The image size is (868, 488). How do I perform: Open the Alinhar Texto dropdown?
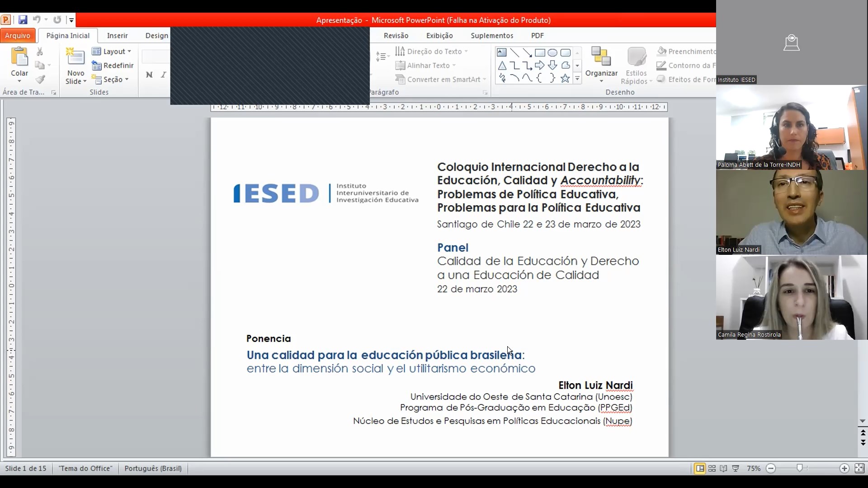[425, 66]
